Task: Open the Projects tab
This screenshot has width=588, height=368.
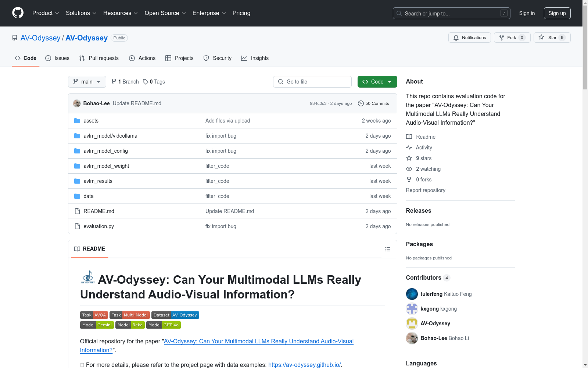Action: (179, 58)
